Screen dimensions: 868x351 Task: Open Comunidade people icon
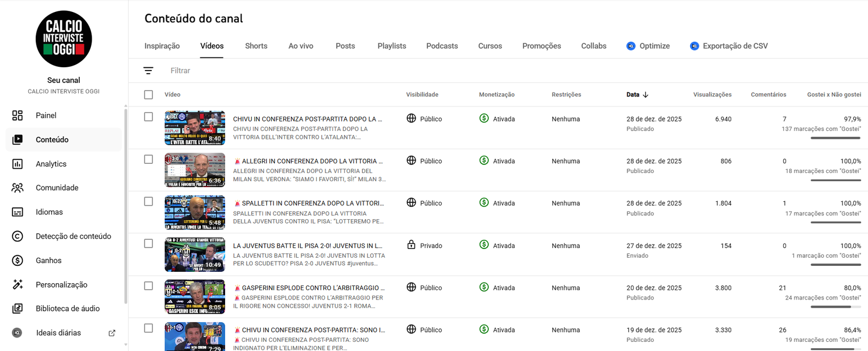(x=17, y=188)
